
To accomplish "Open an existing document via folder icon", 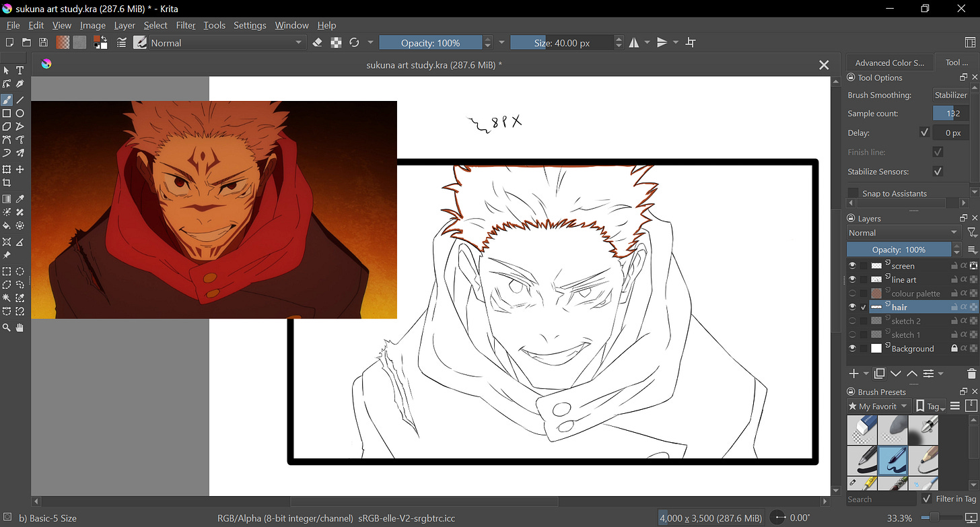I will click(26, 42).
